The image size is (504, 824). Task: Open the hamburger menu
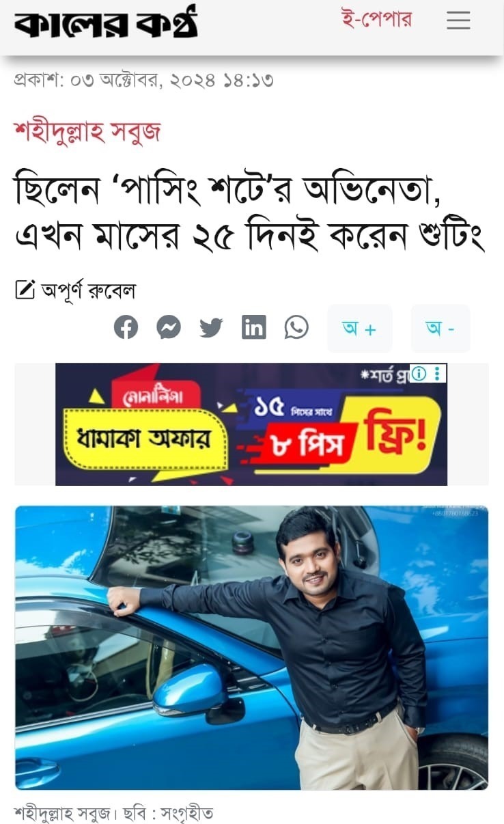(x=458, y=20)
